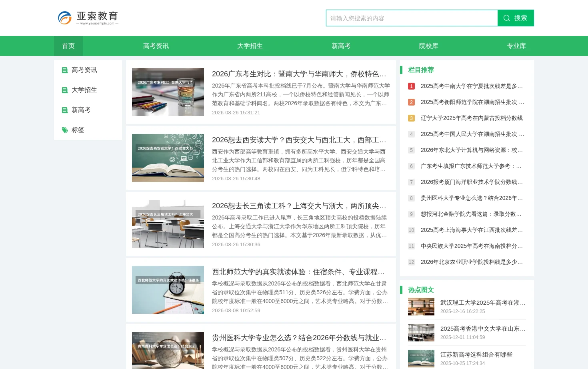Open the 高考资讯 navigation tab
Screen dimensions: 588x369
[x=156, y=46]
